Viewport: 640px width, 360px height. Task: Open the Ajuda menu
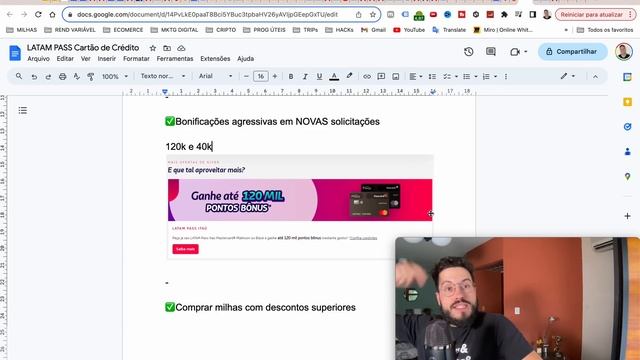click(x=246, y=59)
